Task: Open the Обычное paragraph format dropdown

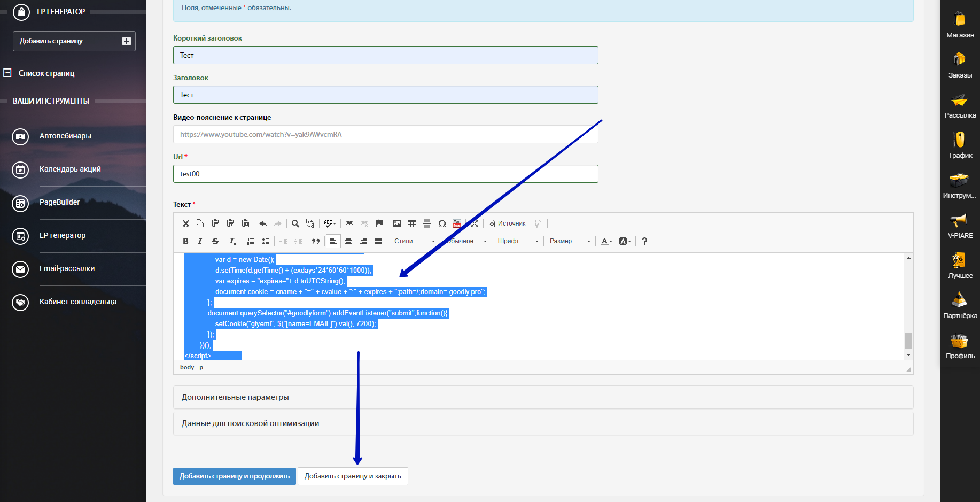Action: tap(466, 241)
